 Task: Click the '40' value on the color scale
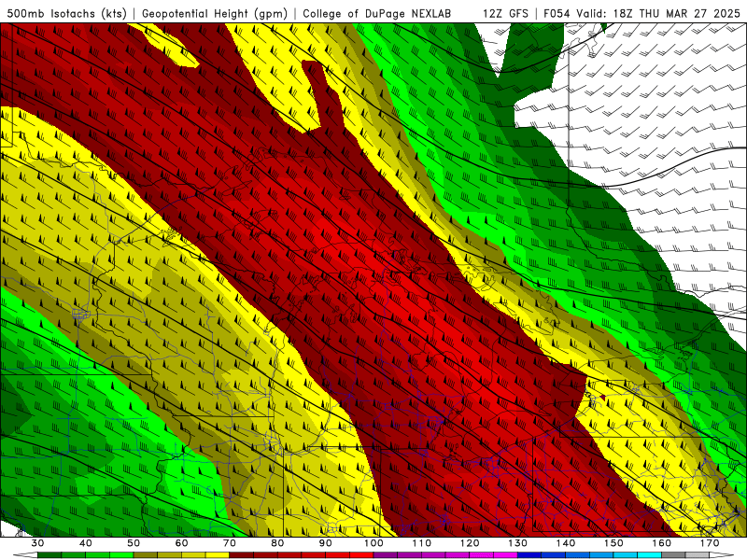click(86, 543)
